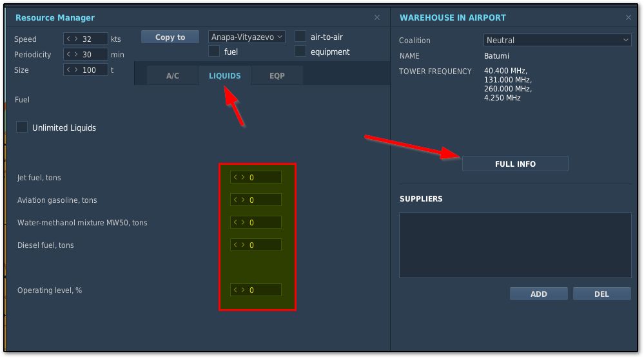Close the Warehouse in Airport panel
The width and height of the screenshot is (644, 358).
click(x=629, y=18)
